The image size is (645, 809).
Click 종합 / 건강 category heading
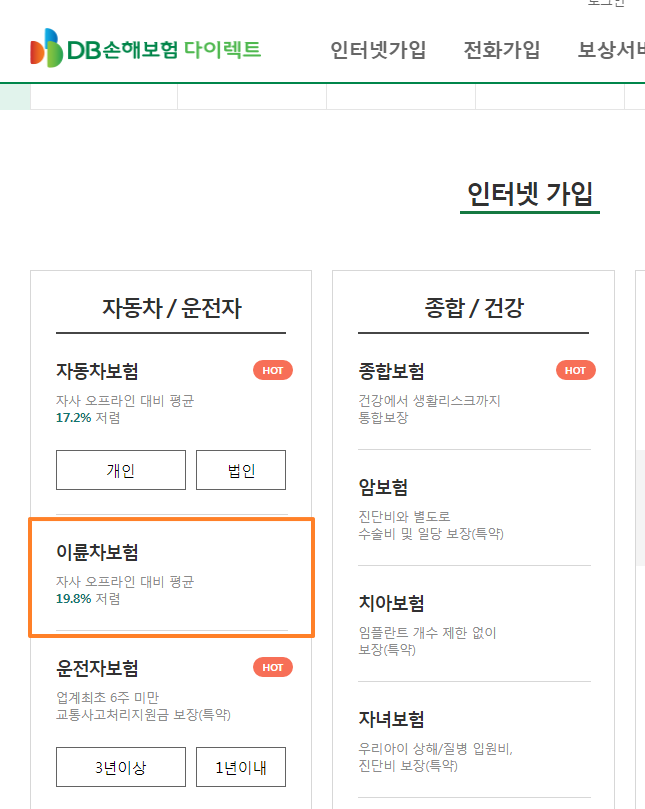pyautogui.click(x=474, y=308)
